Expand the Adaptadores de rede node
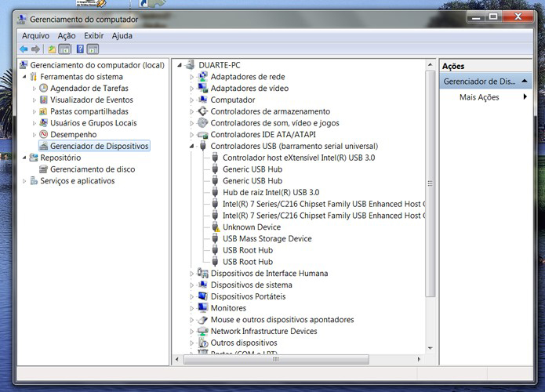Image resolution: width=545 pixels, height=392 pixels. tap(191, 77)
